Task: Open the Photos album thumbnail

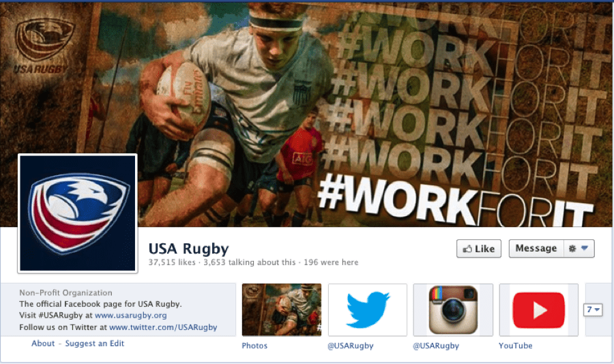Action: 282,309
